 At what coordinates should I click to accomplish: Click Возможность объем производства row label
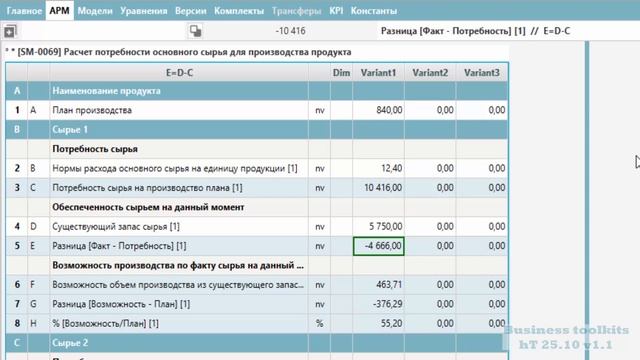(x=178, y=285)
